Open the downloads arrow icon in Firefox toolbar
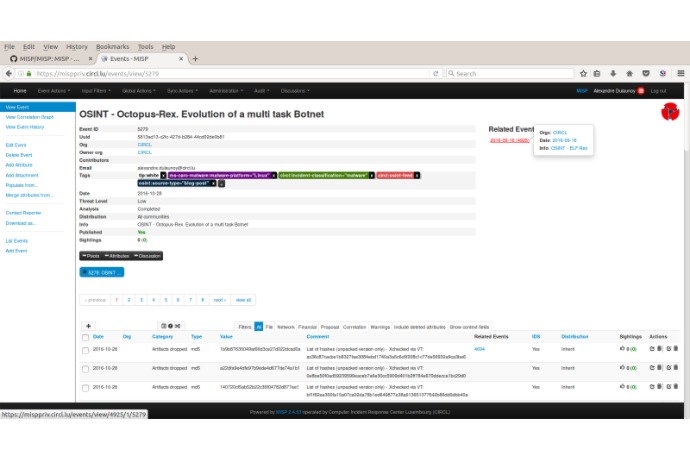Viewport: 690px width, 460px height. pyautogui.click(x=613, y=74)
